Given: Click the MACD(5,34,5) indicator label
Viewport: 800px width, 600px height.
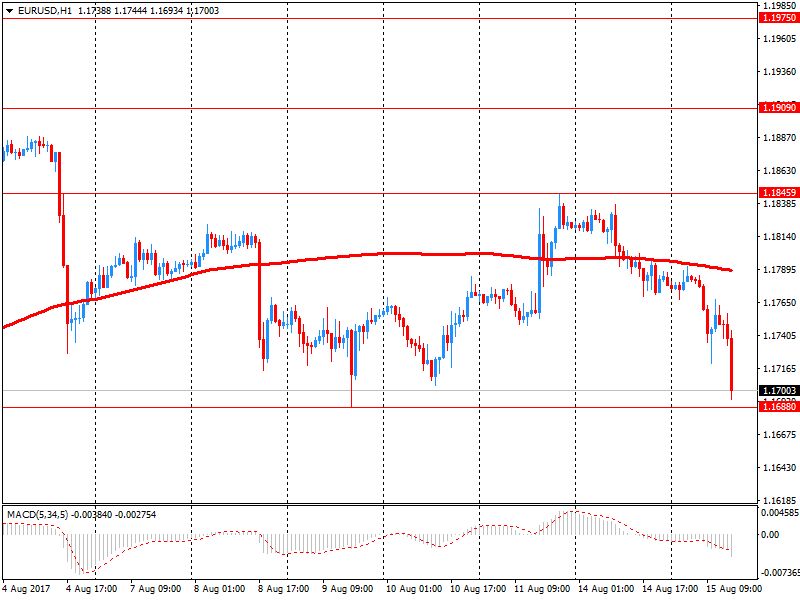Looking at the screenshot, I should pyautogui.click(x=37, y=515).
